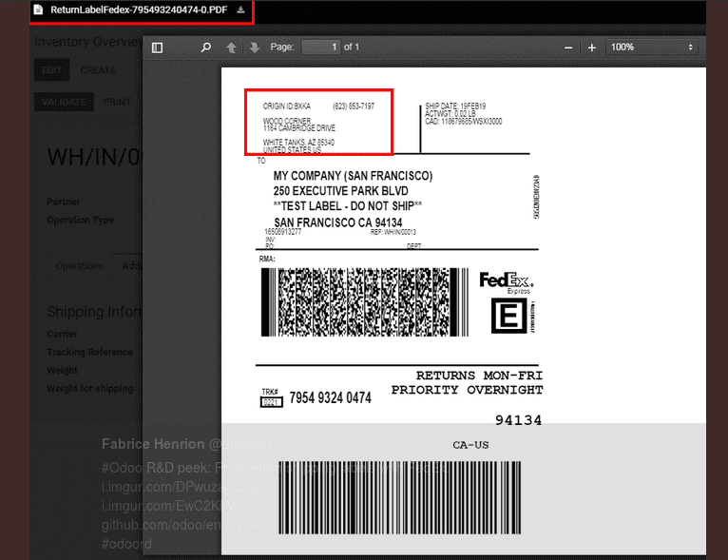Click the Carrier field label in background
728x560 pixels.
pos(62,334)
